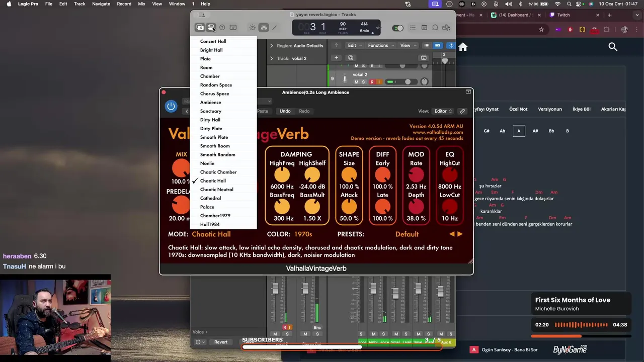The width and height of the screenshot is (644, 362).
Task: Open the PRESETS Default selector
Action: [x=407, y=234]
